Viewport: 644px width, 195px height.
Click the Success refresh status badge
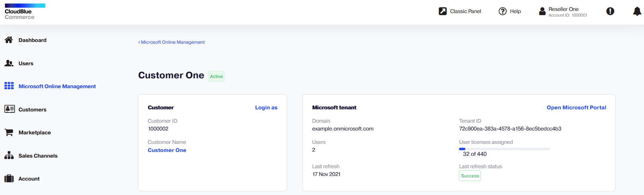pyautogui.click(x=470, y=176)
